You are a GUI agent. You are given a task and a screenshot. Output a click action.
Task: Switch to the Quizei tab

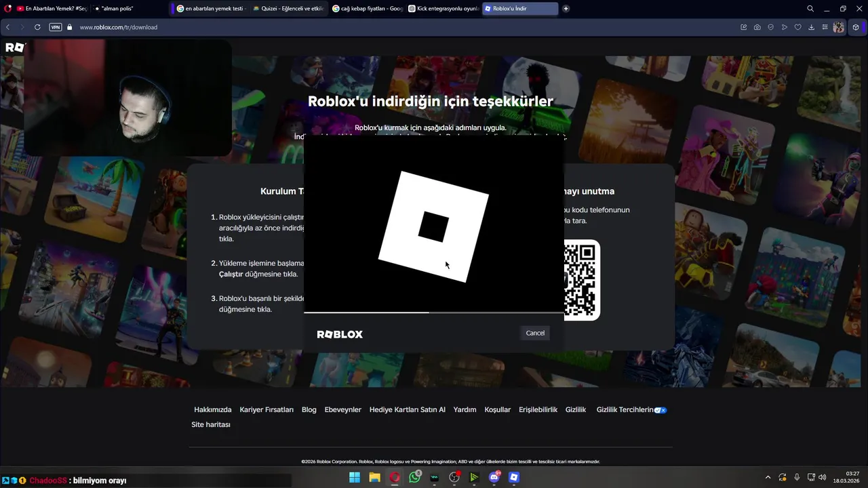click(288, 9)
